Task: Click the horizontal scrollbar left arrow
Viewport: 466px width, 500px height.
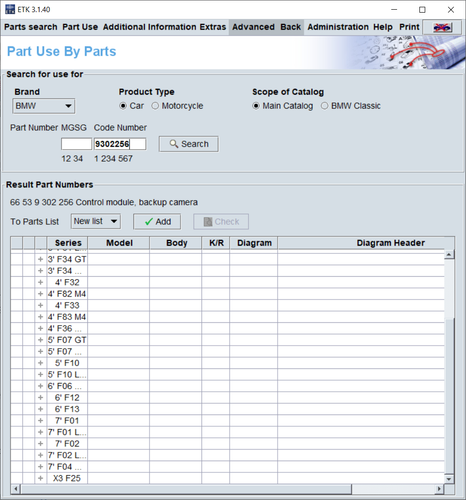Action: coord(16,489)
